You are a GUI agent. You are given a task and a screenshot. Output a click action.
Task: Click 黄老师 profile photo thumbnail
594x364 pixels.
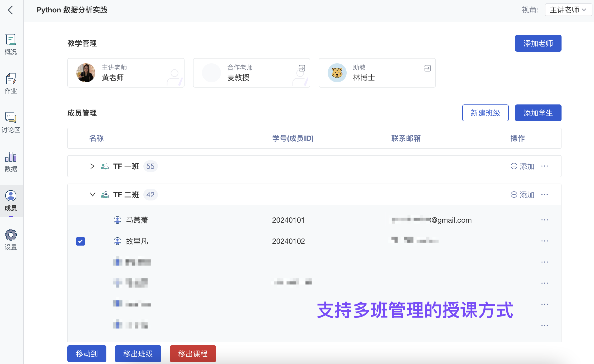click(x=86, y=73)
